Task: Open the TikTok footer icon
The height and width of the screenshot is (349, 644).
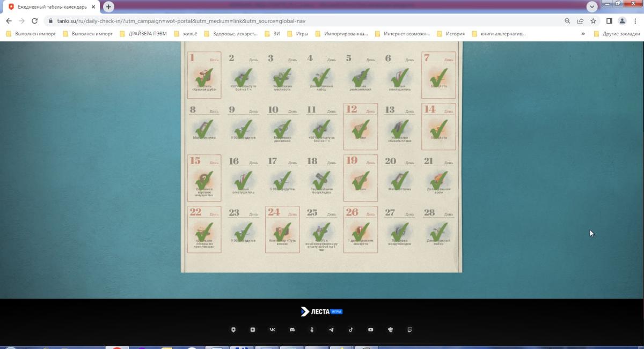Action: [x=351, y=330]
